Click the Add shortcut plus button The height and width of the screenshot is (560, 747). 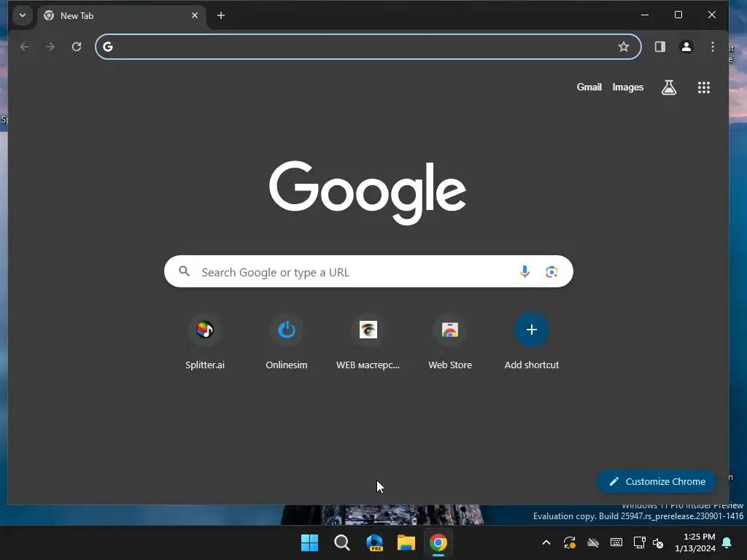[532, 330]
